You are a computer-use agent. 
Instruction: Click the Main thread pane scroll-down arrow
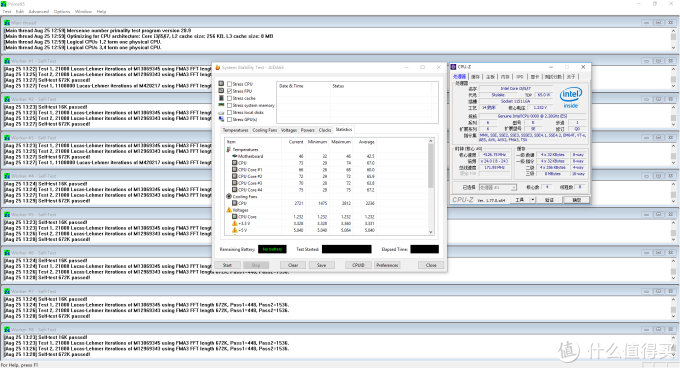pyautogui.click(x=673, y=48)
